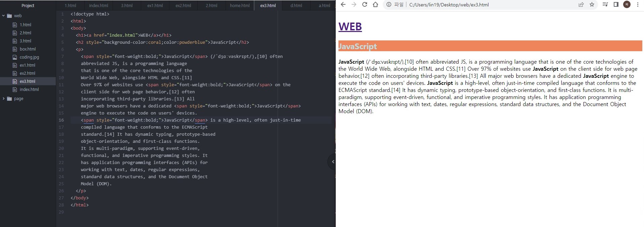Reload the ex3.html page
This screenshot has height=227, width=644.
point(365,5)
